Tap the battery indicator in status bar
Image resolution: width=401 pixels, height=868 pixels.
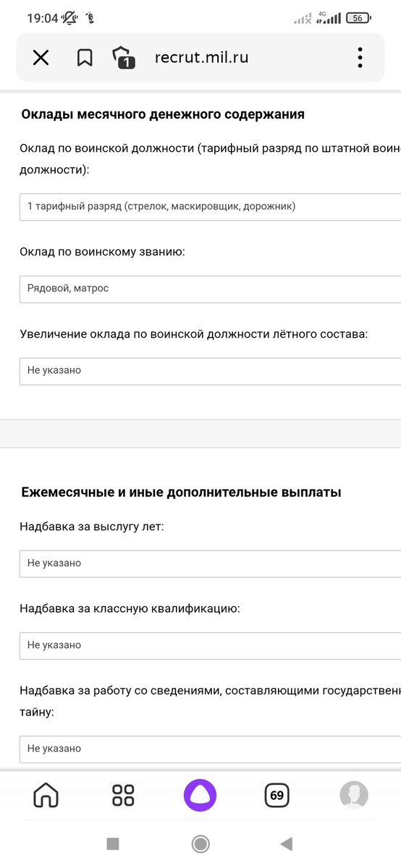358,17
